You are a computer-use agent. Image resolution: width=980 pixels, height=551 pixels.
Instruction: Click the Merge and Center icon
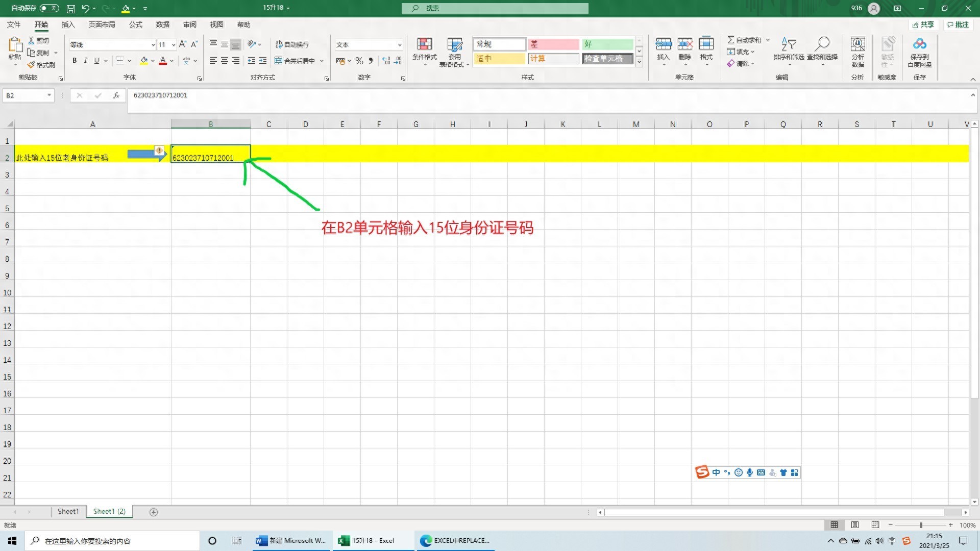(279, 61)
